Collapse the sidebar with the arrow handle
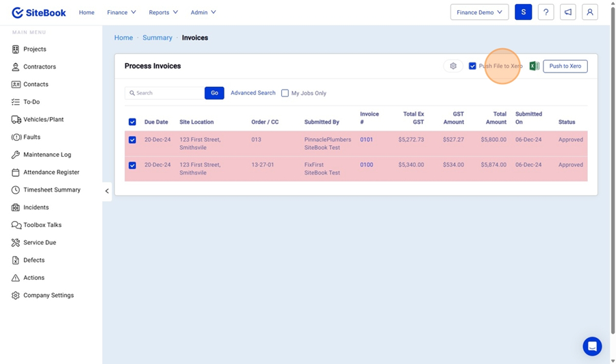Viewport: 616px width, 364px height. [107, 191]
